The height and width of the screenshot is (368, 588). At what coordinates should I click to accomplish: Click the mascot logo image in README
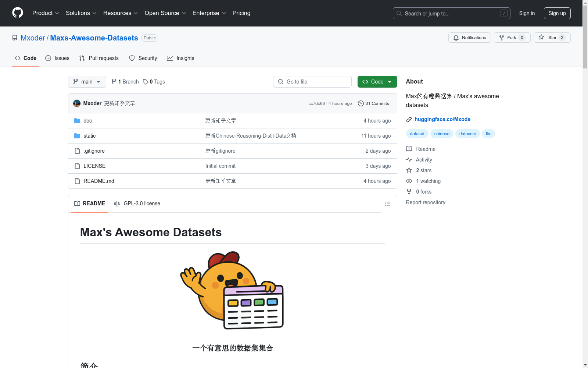pos(232,290)
